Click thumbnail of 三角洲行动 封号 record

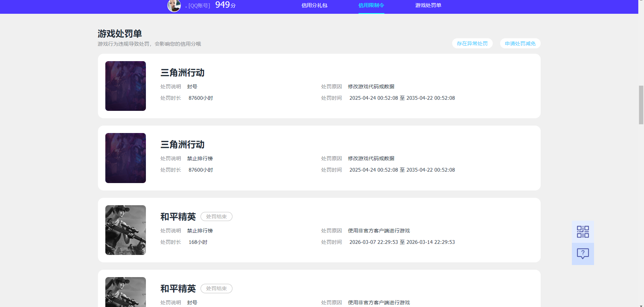(125, 86)
